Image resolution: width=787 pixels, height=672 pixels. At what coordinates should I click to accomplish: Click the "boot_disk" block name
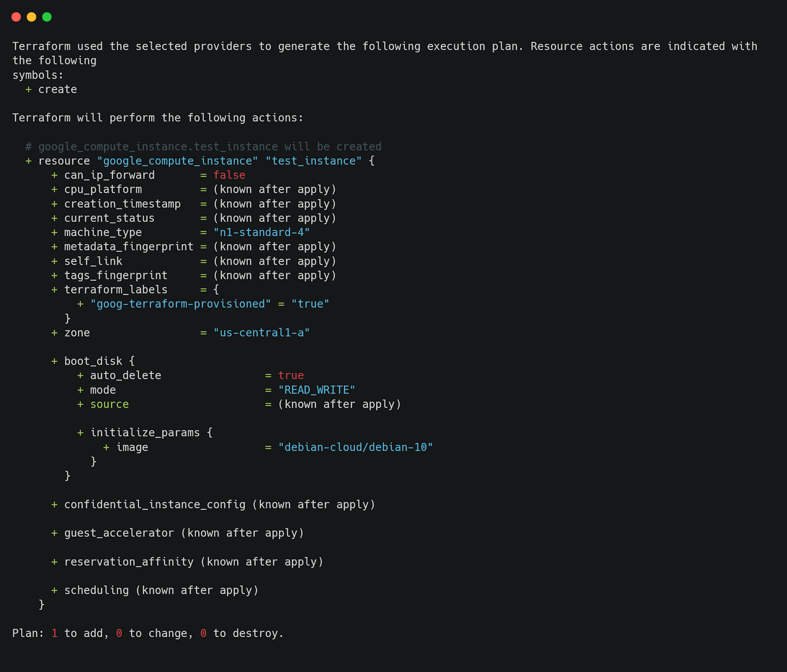(x=93, y=361)
